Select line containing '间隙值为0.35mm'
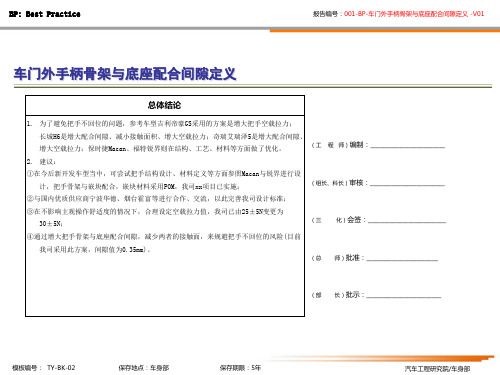The height and width of the screenshot is (375, 500). tap(95, 249)
